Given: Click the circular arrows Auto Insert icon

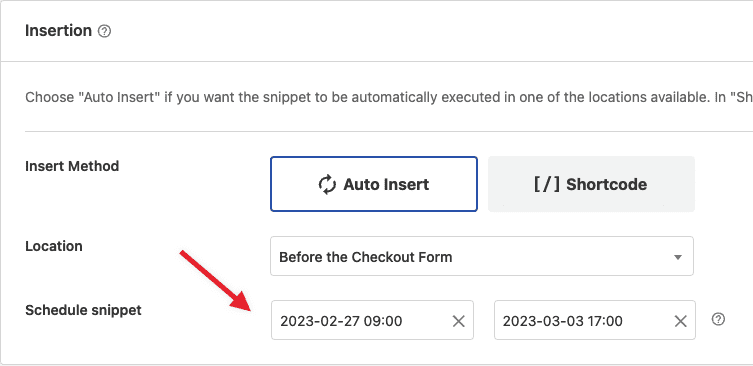Looking at the screenshot, I should coord(327,184).
